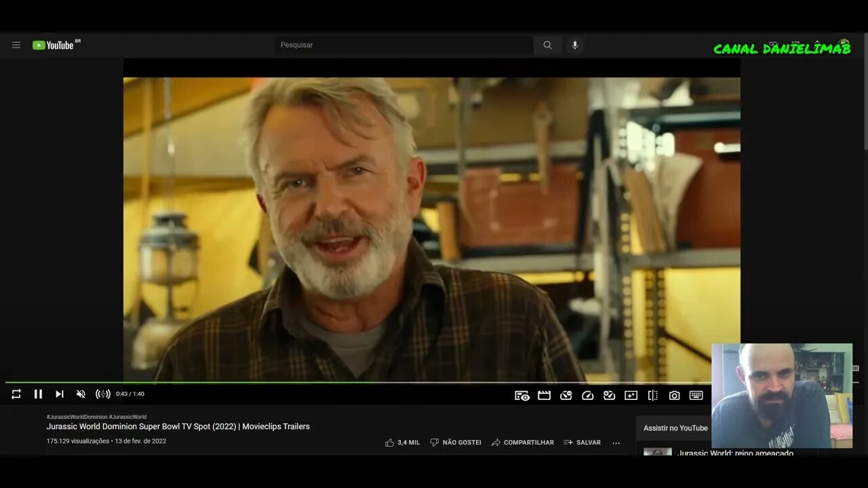Open the Jurassic World: reino ameaçado suggestion

pos(735,452)
